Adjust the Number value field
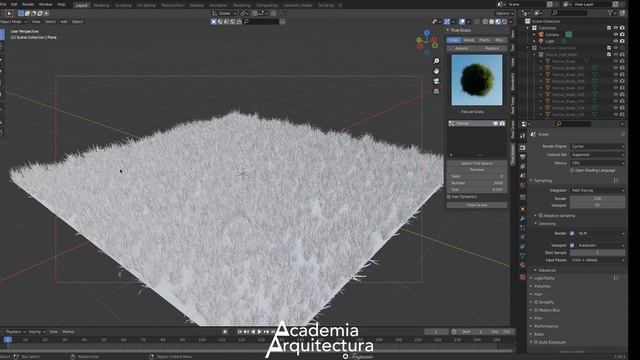This screenshot has height=360, width=640. 477,183
